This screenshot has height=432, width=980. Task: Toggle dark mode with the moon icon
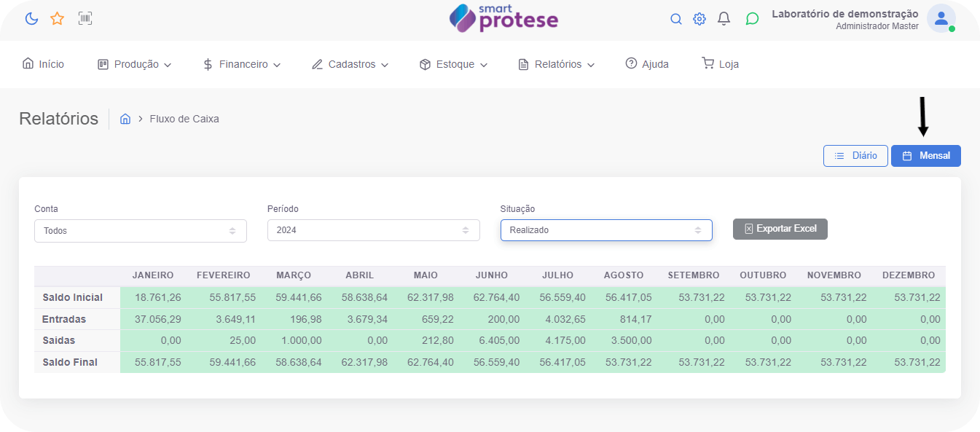tap(31, 19)
